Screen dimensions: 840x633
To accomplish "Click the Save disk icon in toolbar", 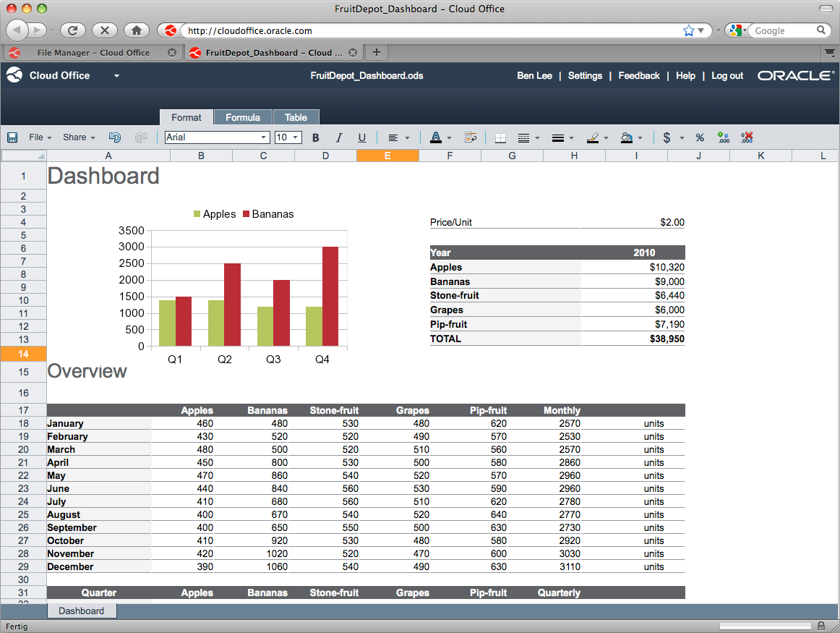I will 12,137.
